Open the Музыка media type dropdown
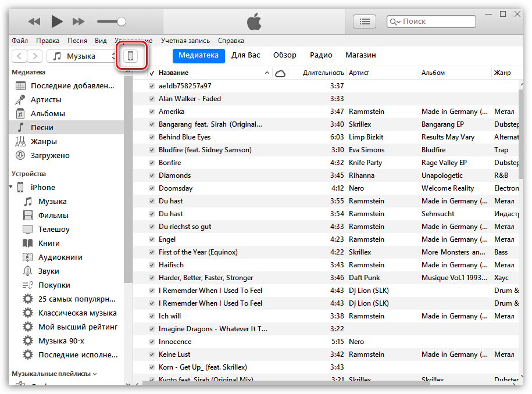This screenshot has width=532, height=394. pyautogui.click(x=82, y=56)
